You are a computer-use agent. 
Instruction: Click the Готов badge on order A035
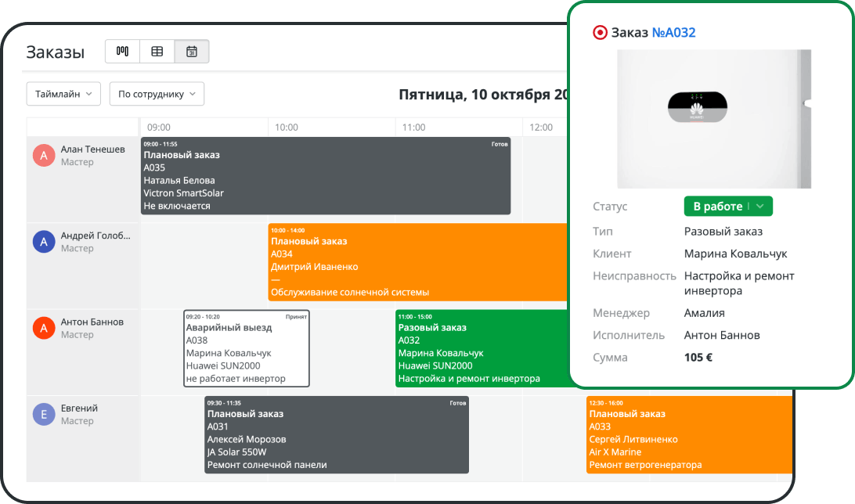tap(500, 144)
